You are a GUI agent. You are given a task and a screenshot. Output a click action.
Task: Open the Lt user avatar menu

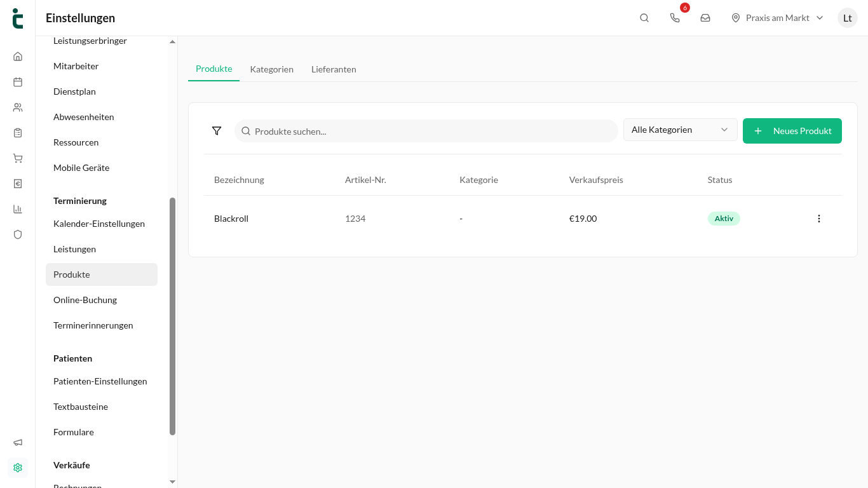[848, 18]
